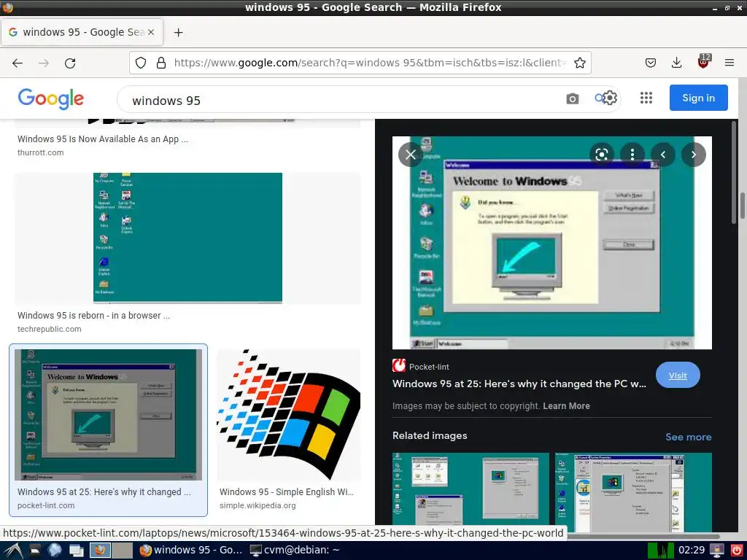Click the techrepublic.com source text
This screenshot has height=560, width=747.
50,329
